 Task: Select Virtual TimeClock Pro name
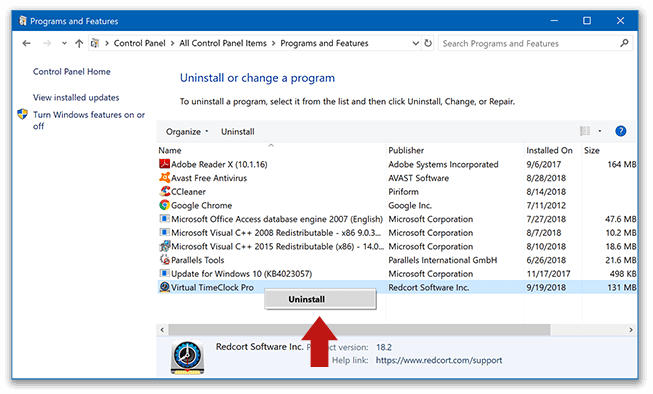(x=212, y=288)
